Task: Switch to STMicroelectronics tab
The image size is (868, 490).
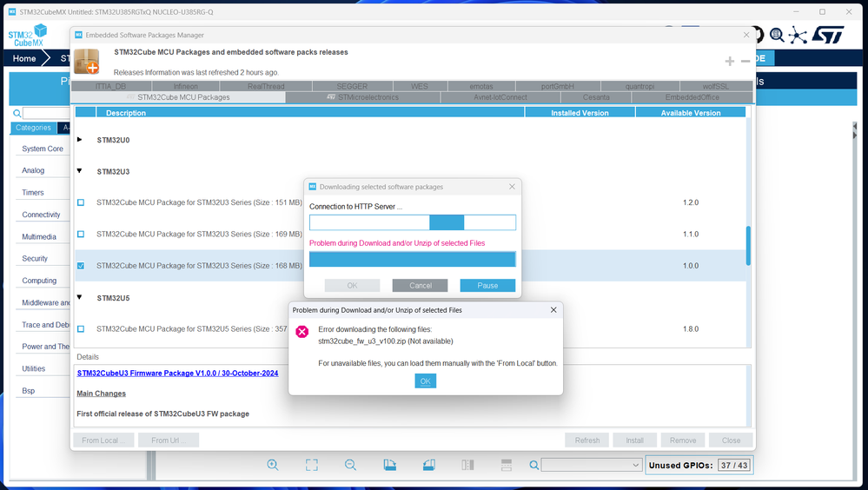Action: [x=362, y=97]
